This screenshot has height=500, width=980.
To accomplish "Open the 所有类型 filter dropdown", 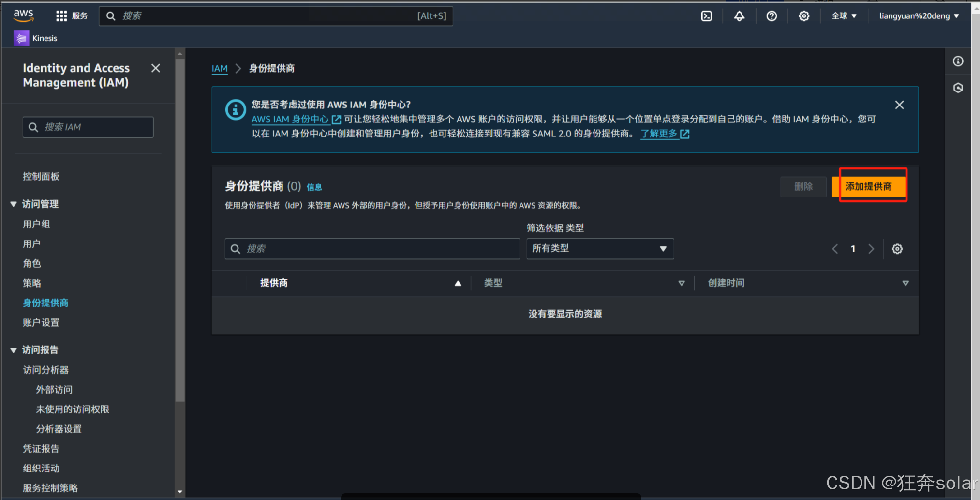I will [x=600, y=249].
